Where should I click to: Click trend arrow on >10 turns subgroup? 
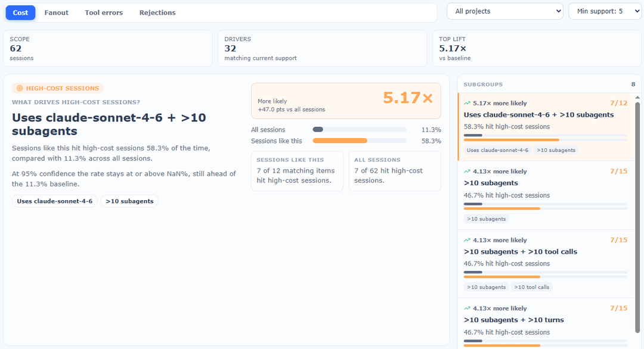click(467, 309)
